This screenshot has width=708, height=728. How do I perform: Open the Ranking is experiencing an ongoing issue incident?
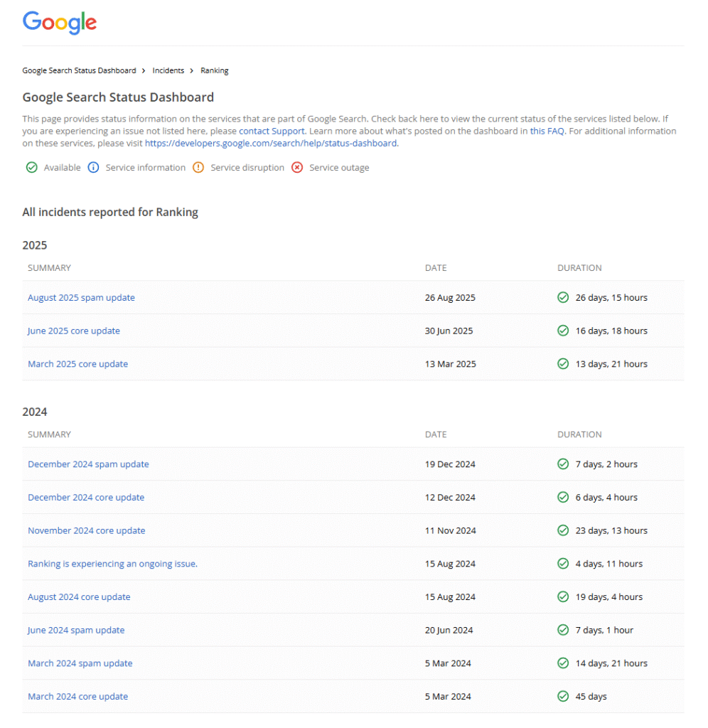click(112, 563)
